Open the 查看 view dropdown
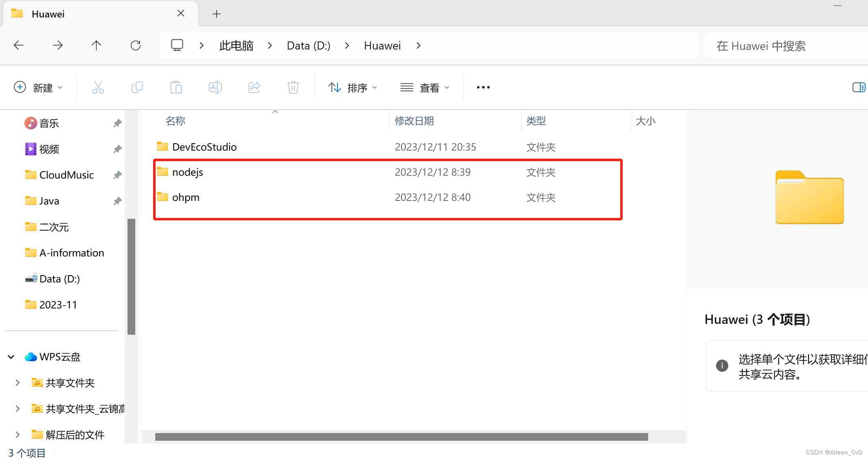The image size is (868, 459). coord(424,88)
